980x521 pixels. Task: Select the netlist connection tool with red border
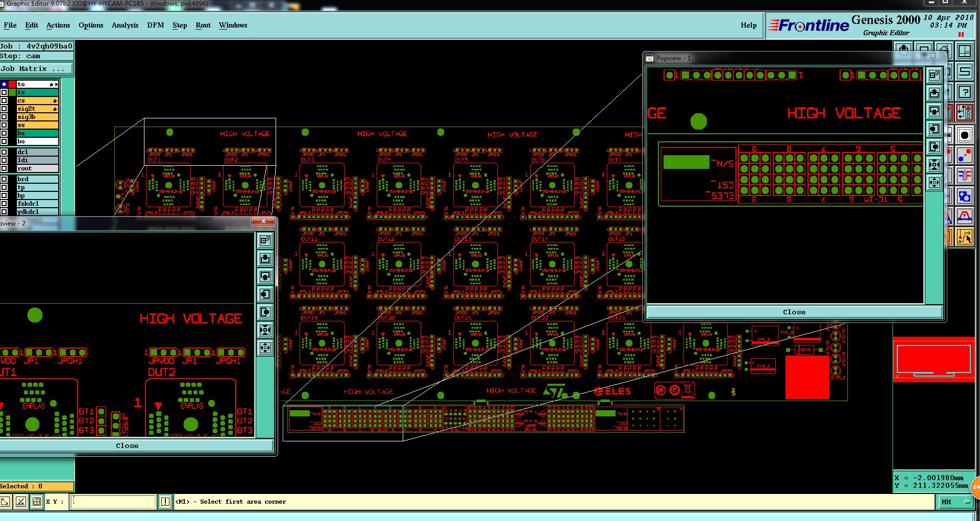(965, 112)
